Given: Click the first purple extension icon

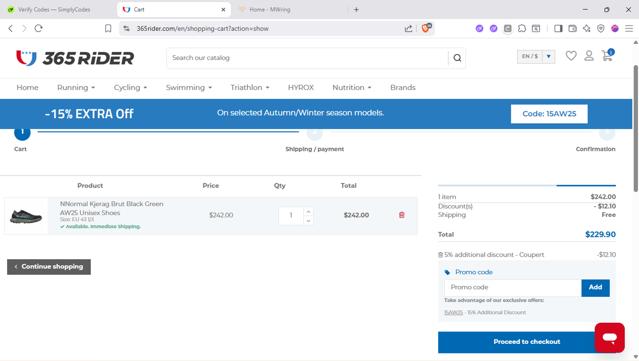Looking at the screenshot, I should click(479, 28).
